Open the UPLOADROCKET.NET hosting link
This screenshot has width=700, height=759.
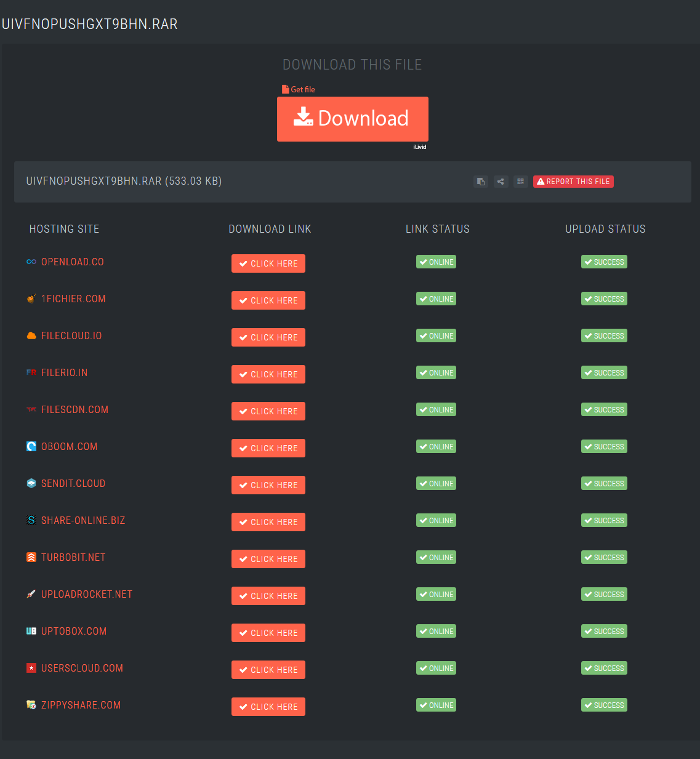tap(87, 594)
